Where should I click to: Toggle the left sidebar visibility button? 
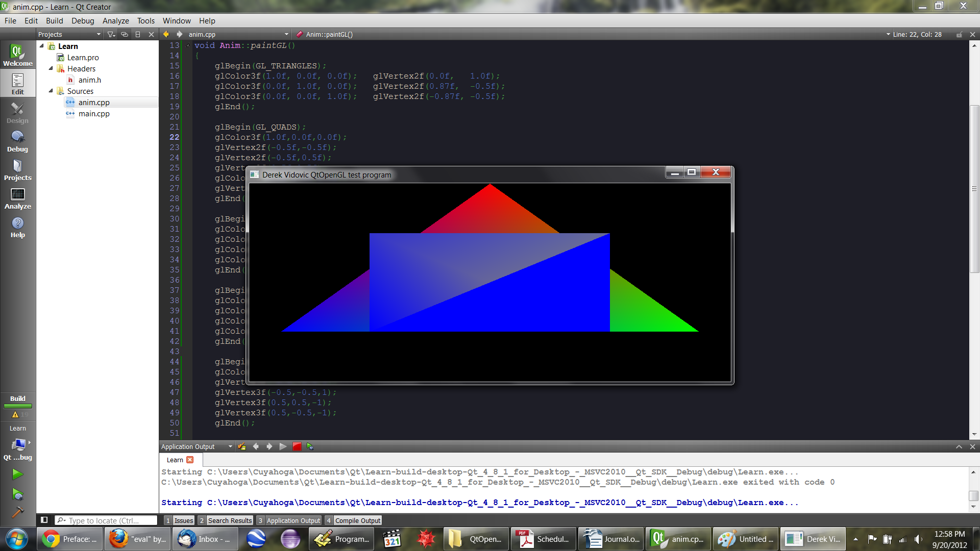click(x=44, y=520)
